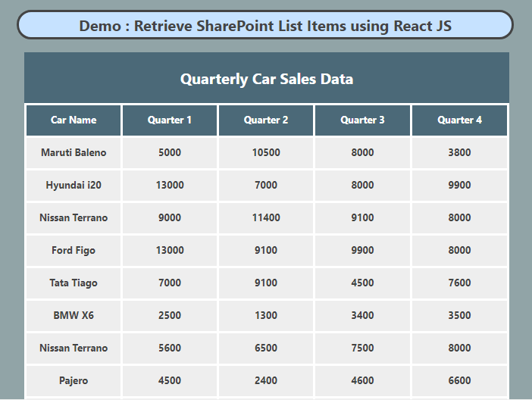
Task: Select the Ford Figo cell
Action: point(74,251)
